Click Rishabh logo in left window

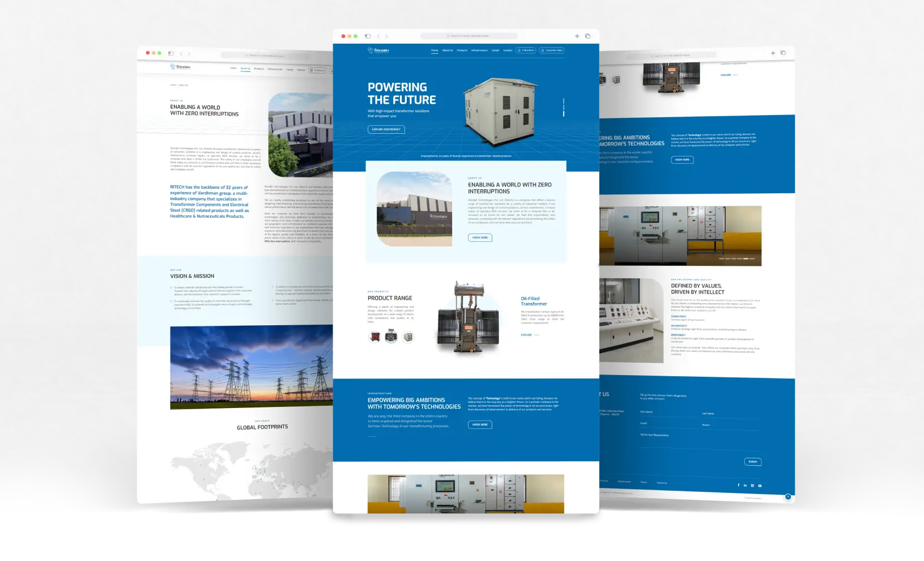pyautogui.click(x=180, y=66)
